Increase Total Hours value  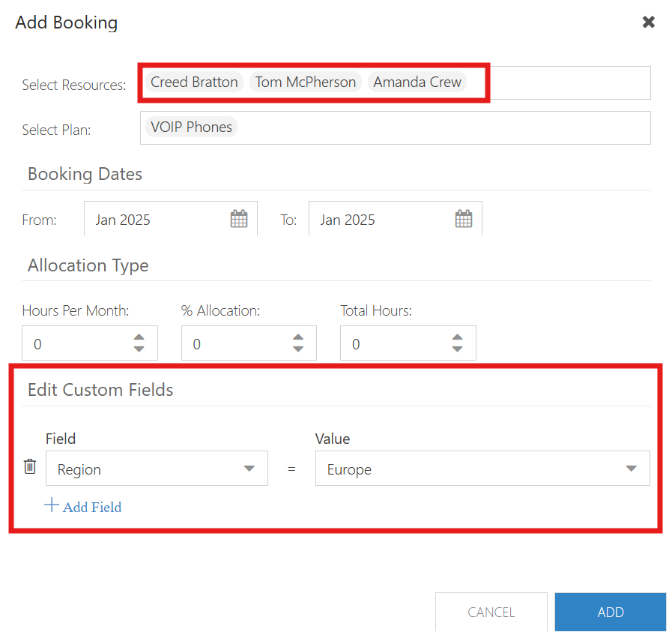click(x=457, y=337)
